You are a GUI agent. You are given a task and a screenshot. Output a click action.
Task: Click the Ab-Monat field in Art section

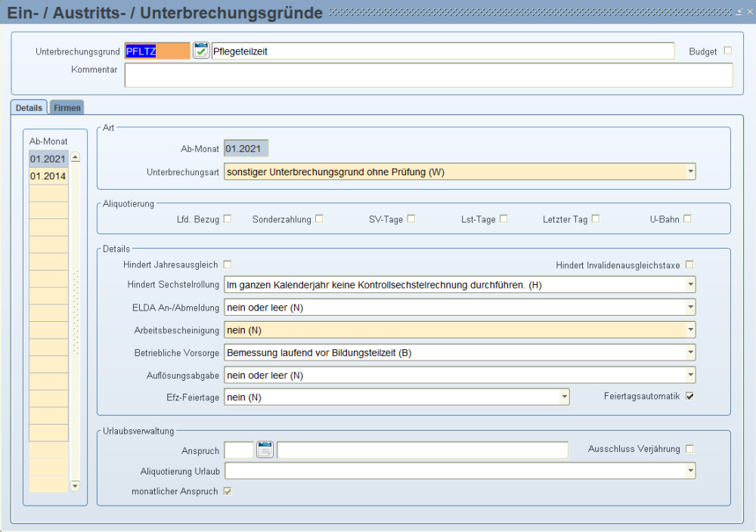246,149
